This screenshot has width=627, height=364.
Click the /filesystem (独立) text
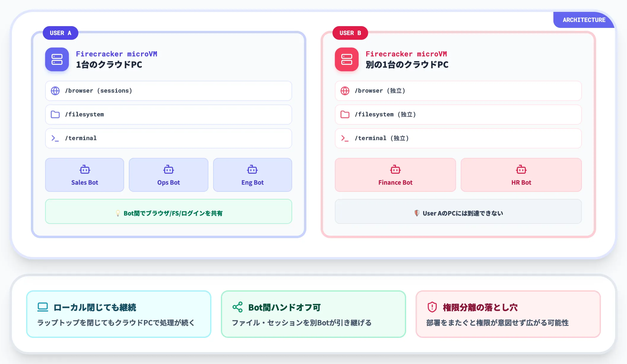385,115
